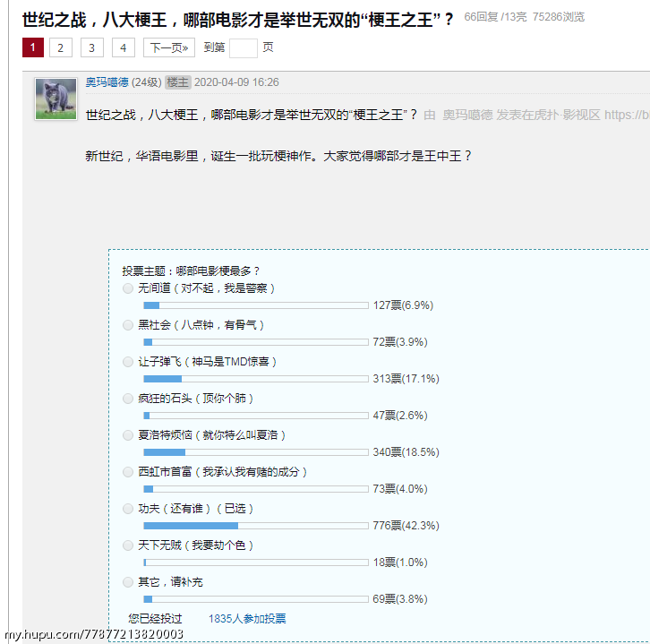The height and width of the screenshot is (644, 650).
Task: Select 夏洛特烦恼 radio button
Action: point(128,435)
